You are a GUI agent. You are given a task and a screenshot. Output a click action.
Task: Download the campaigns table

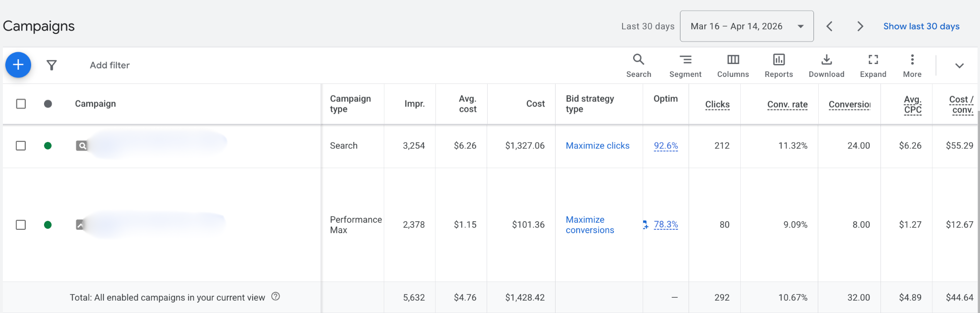826,65
